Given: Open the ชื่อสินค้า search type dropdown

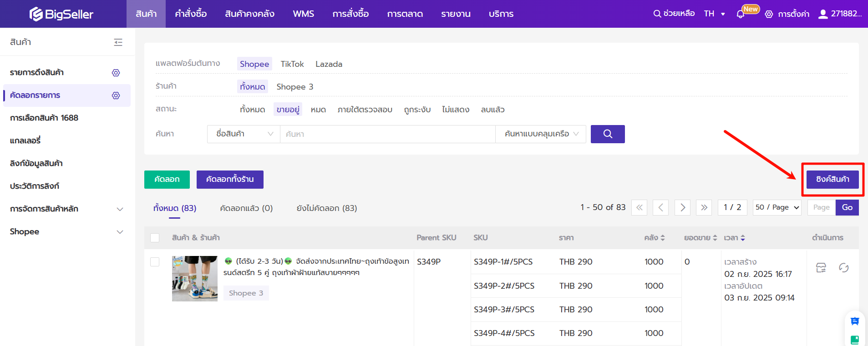Looking at the screenshot, I should 244,134.
